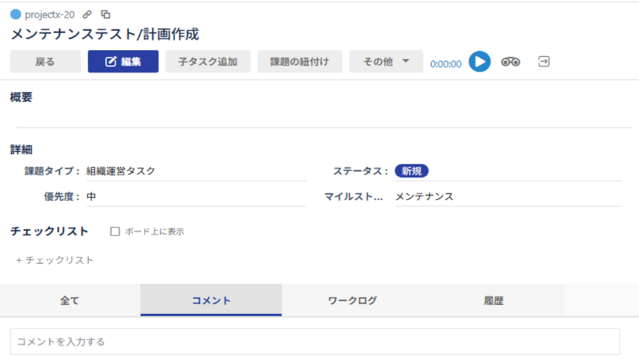The image size is (639, 364).
Task: Start the timer with play button
Action: [480, 62]
